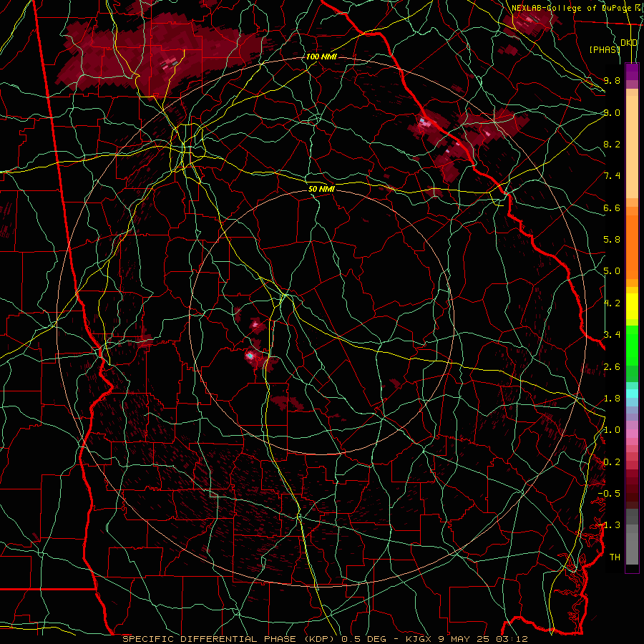Click the 6.6 value on the color scale
Viewport: 644px width, 644px height.
612,208
